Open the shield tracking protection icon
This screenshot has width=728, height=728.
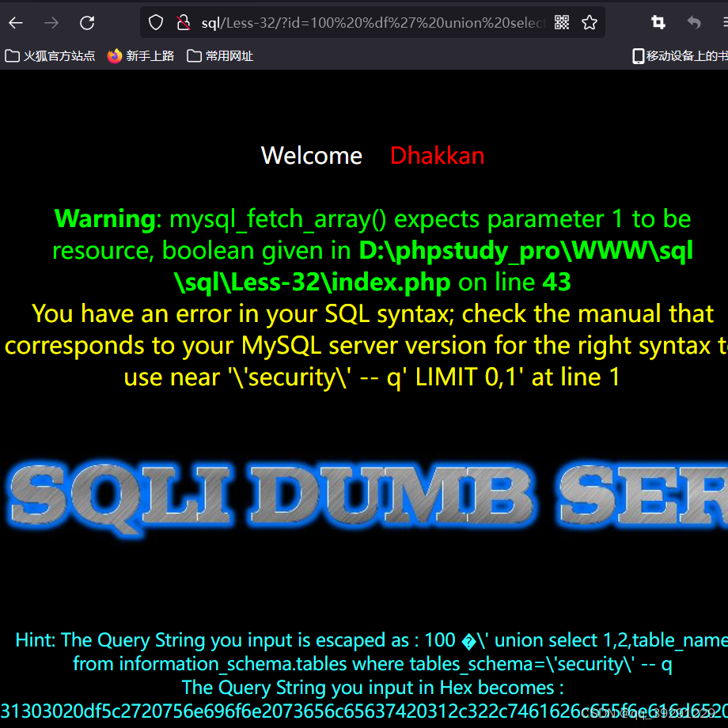click(x=156, y=22)
